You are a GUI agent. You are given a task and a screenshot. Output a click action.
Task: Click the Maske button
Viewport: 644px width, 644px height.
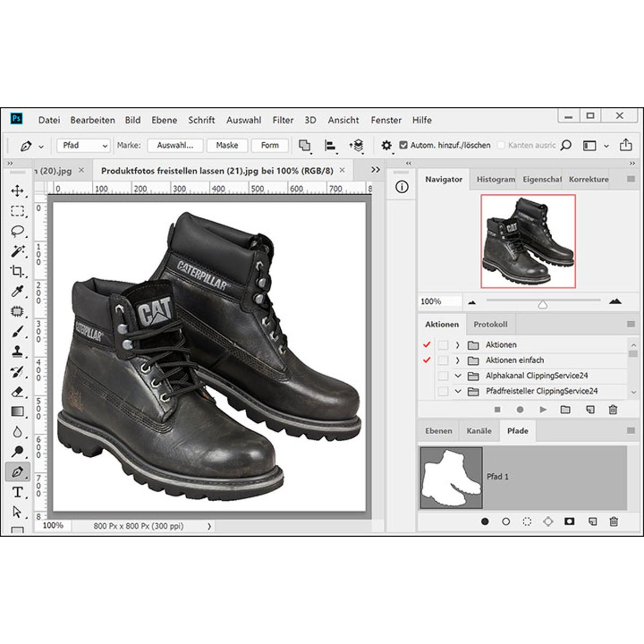pos(227,145)
